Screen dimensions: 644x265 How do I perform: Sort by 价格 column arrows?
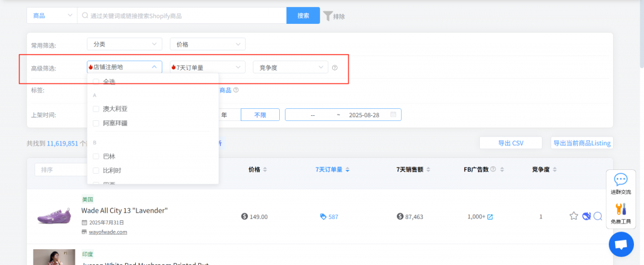(265, 170)
